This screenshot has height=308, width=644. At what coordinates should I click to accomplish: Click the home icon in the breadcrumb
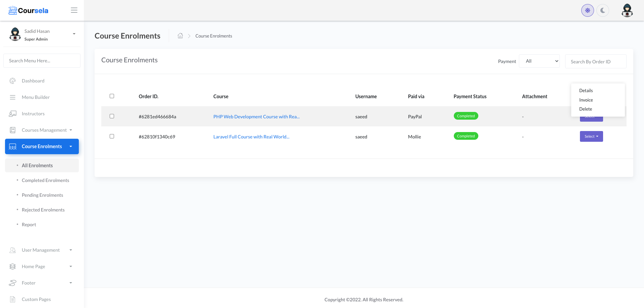180,36
